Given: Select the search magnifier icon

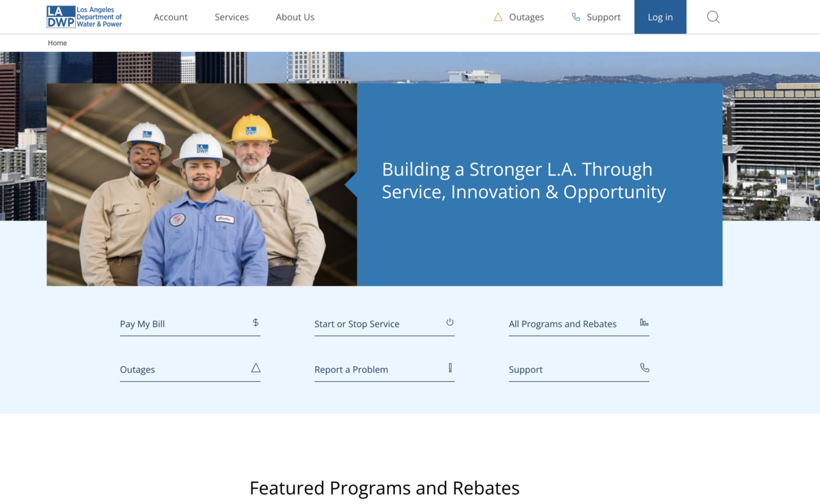Looking at the screenshot, I should point(713,17).
